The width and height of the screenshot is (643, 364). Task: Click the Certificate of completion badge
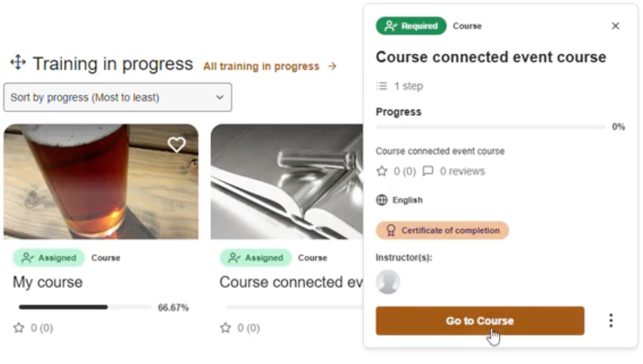pyautogui.click(x=442, y=230)
